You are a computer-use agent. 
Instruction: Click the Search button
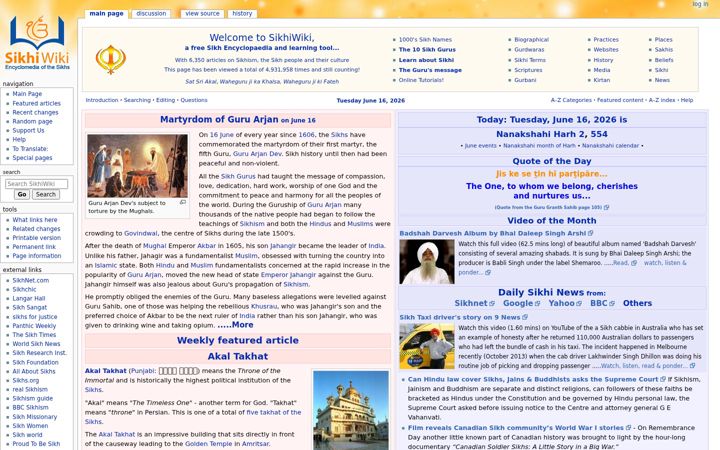(x=45, y=195)
